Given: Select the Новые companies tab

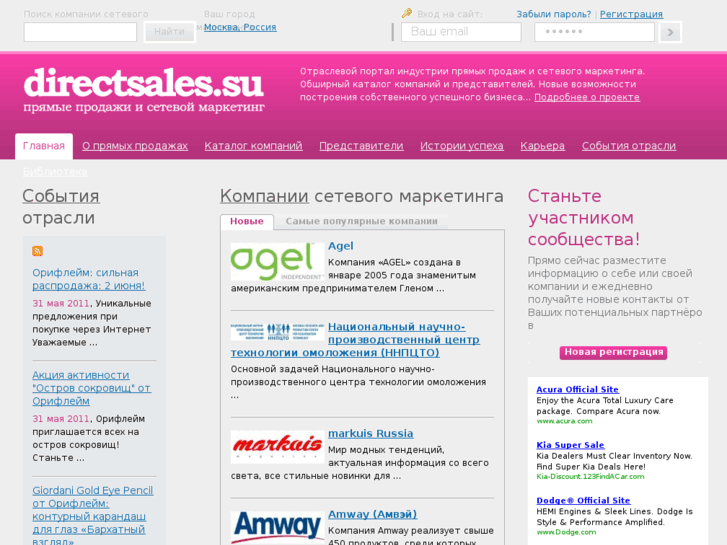Looking at the screenshot, I should tap(247, 221).
